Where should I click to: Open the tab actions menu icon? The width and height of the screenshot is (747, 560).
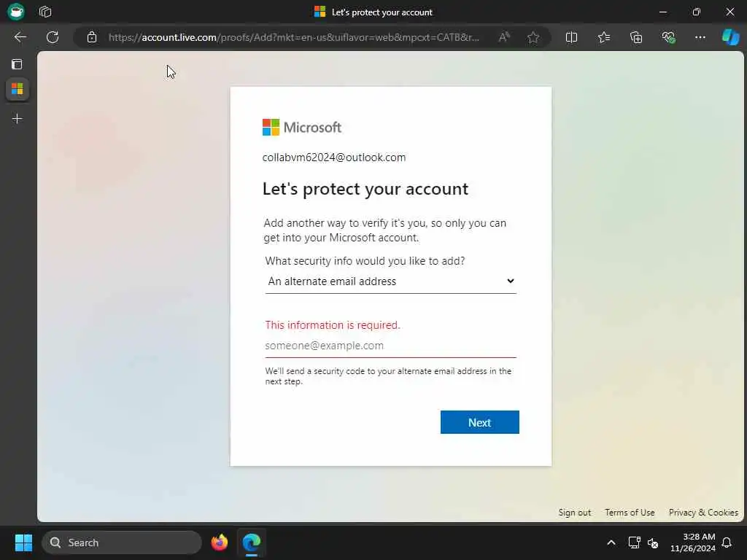coord(17,64)
